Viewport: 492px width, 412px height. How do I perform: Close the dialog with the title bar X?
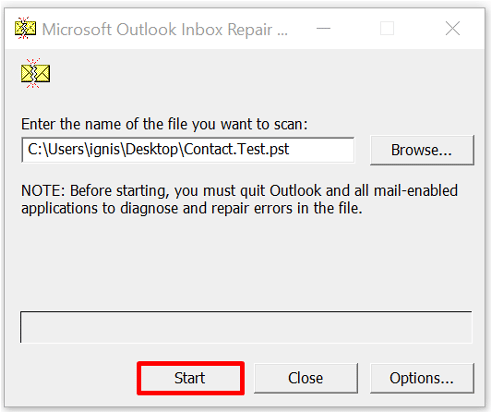[453, 28]
